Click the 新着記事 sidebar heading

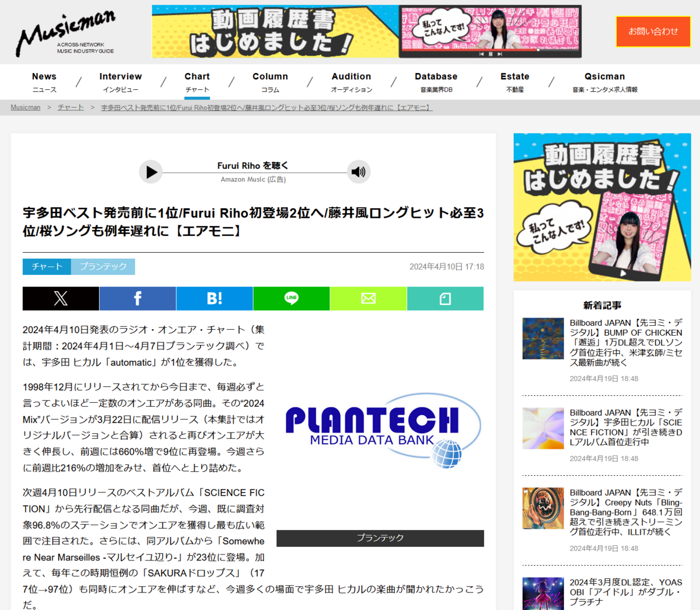tap(602, 305)
